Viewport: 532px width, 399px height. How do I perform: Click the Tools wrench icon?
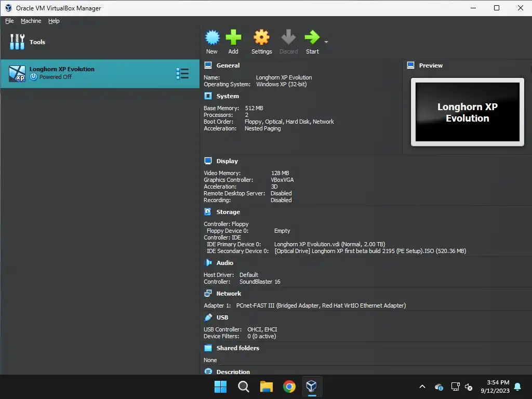point(17,42)
